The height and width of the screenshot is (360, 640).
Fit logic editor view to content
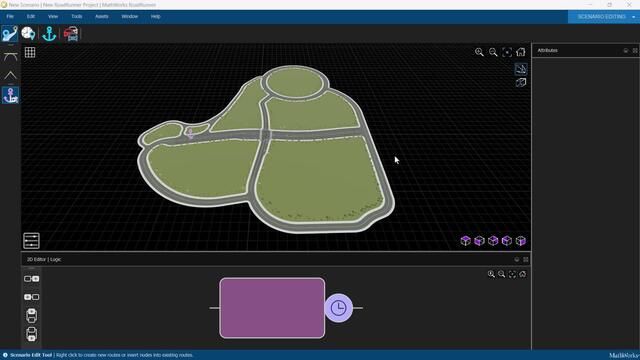pos(512,274)
